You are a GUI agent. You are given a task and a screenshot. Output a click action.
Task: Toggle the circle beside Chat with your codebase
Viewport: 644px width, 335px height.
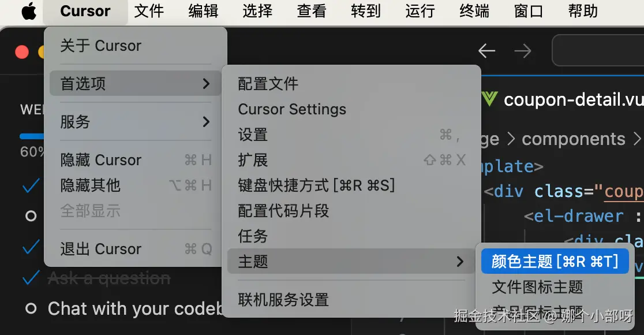click(x=31, y=308)
